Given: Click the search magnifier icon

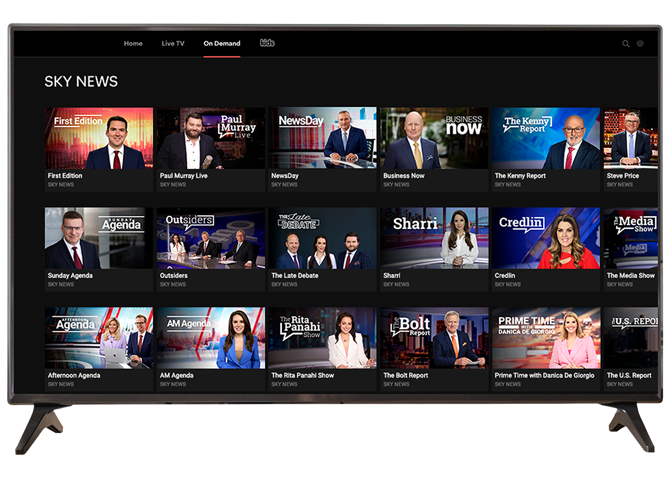Looking at the screenshot, I should click(626, 44).
